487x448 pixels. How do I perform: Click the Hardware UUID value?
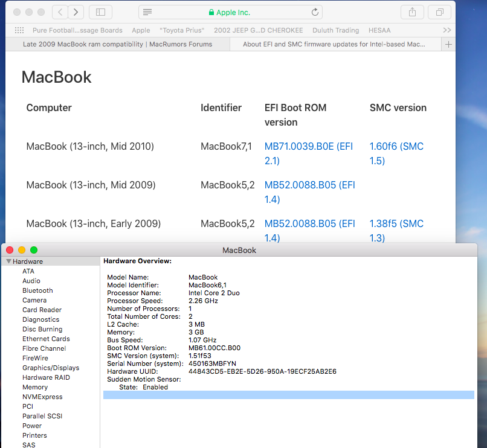coord(262,371)
